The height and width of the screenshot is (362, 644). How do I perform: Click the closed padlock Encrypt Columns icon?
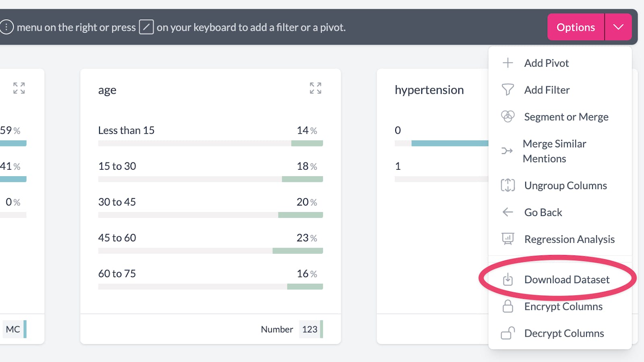pos(508,306)
